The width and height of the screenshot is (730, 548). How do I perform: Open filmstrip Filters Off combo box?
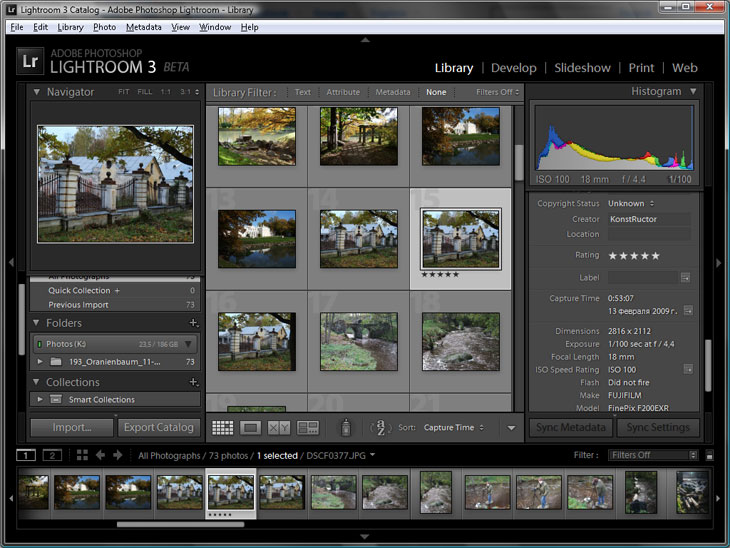(653, 455)
